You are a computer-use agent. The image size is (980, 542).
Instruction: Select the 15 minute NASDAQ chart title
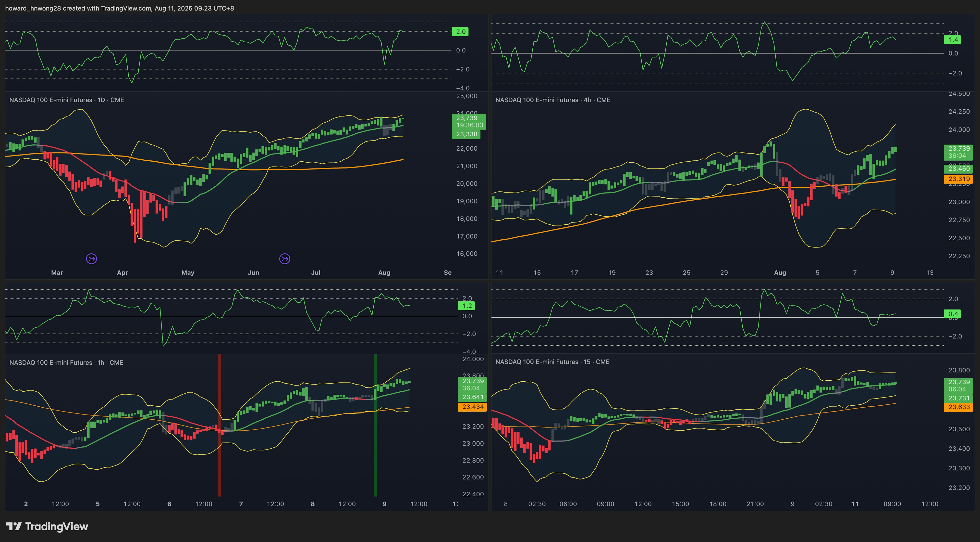click(x=552, y=362)
